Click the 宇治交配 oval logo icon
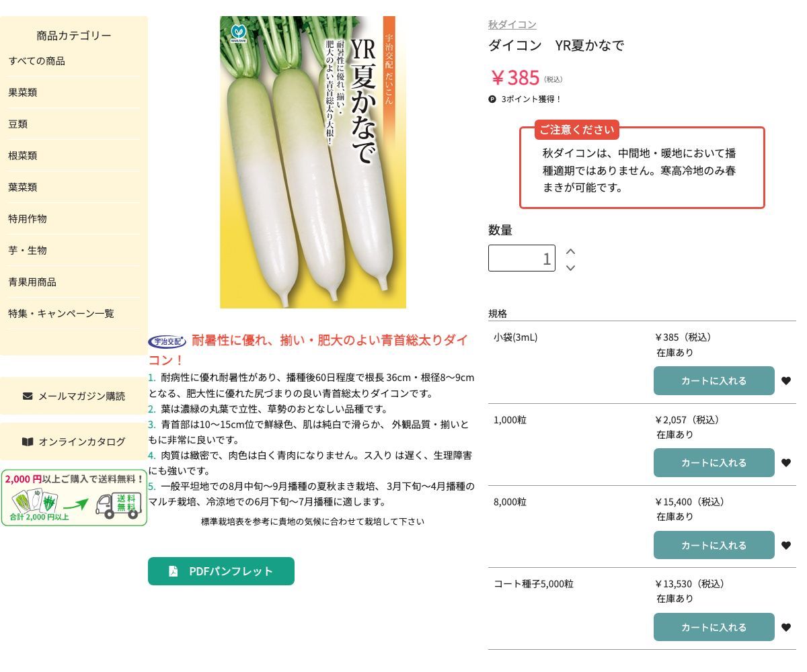This screenshot has width=807, height=672. pos(167,341)
